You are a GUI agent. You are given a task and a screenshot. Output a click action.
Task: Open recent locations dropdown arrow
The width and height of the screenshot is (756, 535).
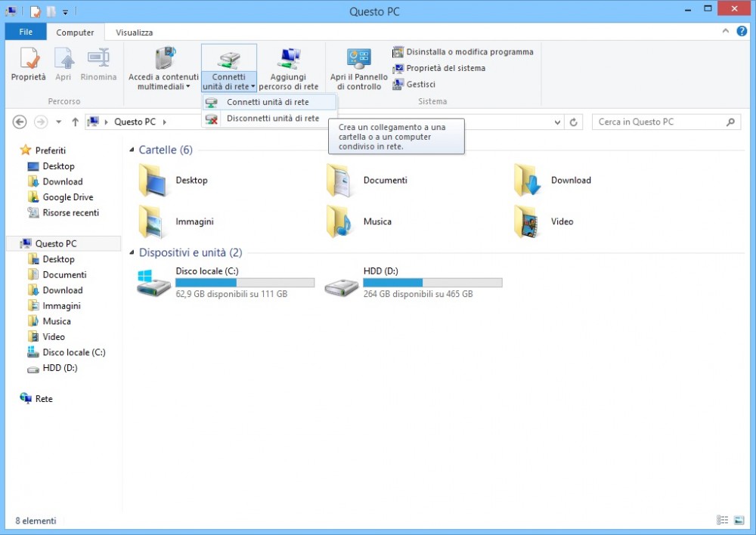(x=59, y=122)
